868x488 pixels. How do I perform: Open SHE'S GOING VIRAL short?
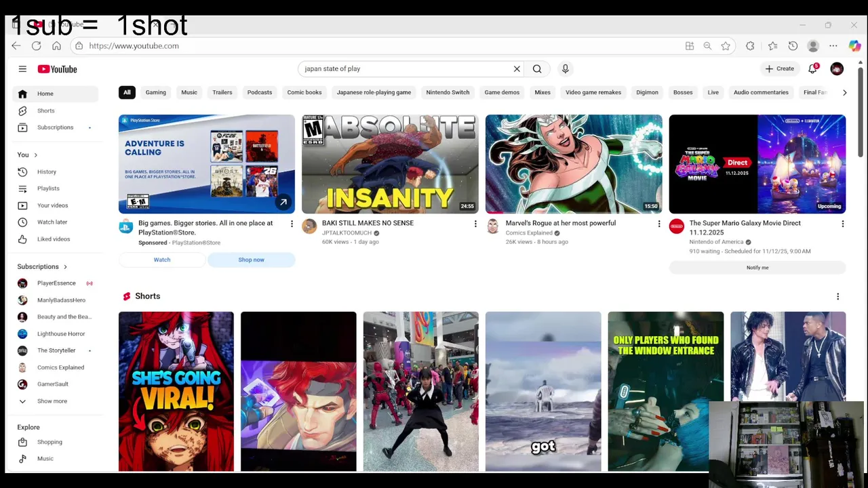pos(176,391)
